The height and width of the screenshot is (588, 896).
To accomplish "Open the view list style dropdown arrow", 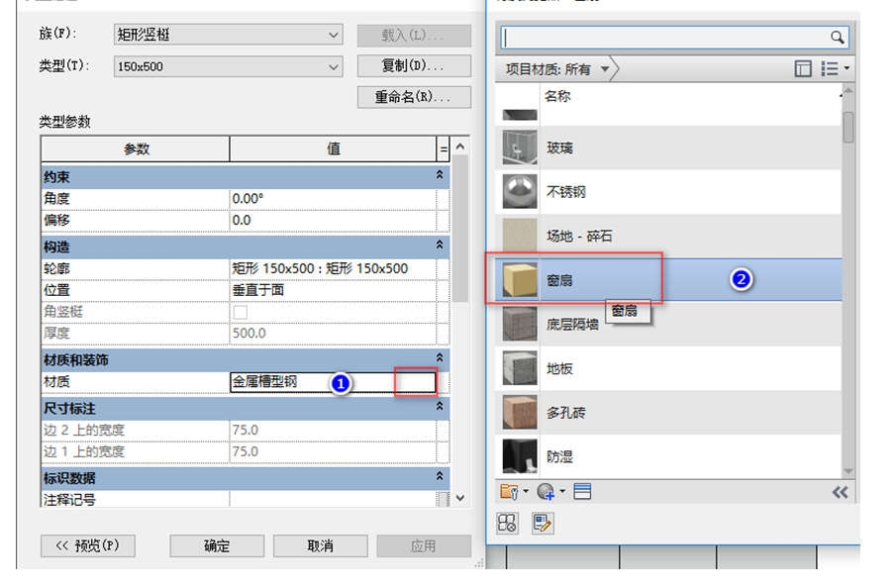I will pos(846,67).
